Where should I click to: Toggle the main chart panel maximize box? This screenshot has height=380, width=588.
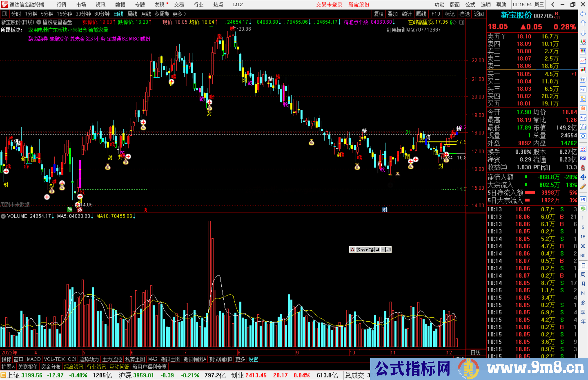[462, 22]
